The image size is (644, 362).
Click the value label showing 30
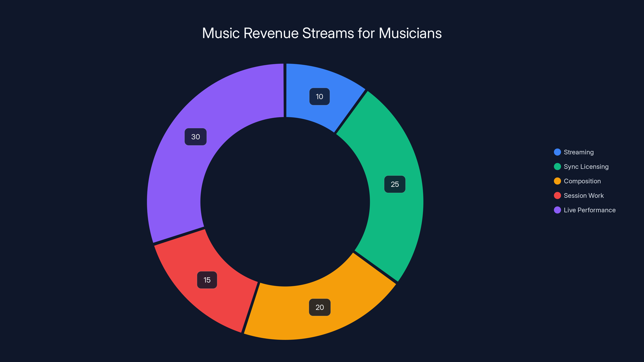pos(196,137)
